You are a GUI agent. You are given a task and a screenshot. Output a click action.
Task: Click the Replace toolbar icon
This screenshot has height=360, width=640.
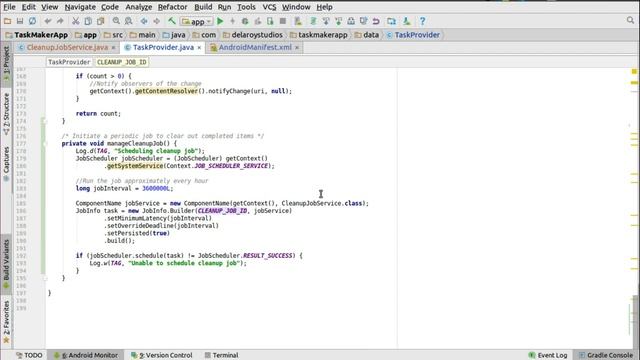tap(129, 21)
